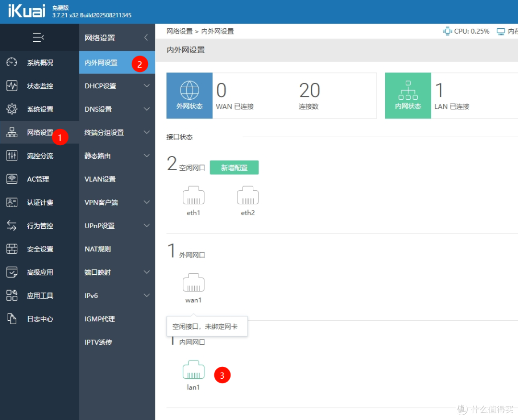This screenshot has height=420, width=518.
Task: Click the 免费版 edition label
Action: click(x=60, y=7)
